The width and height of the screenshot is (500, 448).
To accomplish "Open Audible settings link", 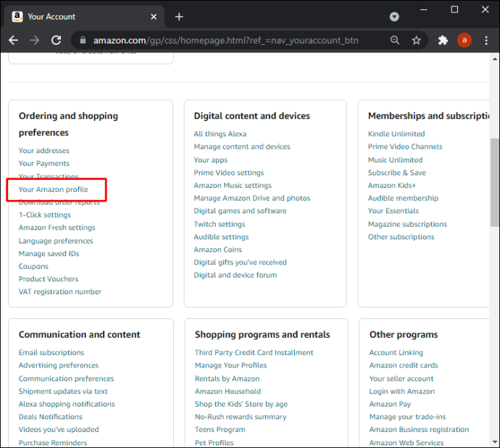I will [x=221, y=237].
